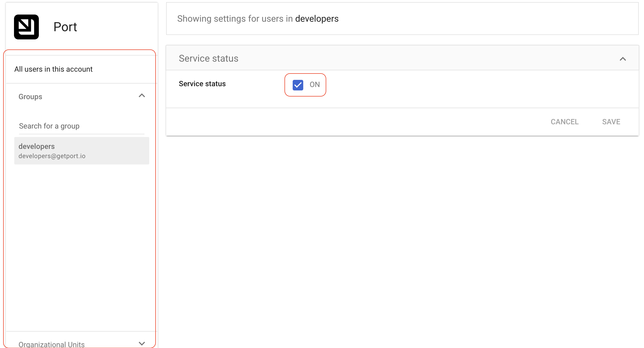Click developers in the settings header
Screen dimensions: 644x348
coord(317,19)
